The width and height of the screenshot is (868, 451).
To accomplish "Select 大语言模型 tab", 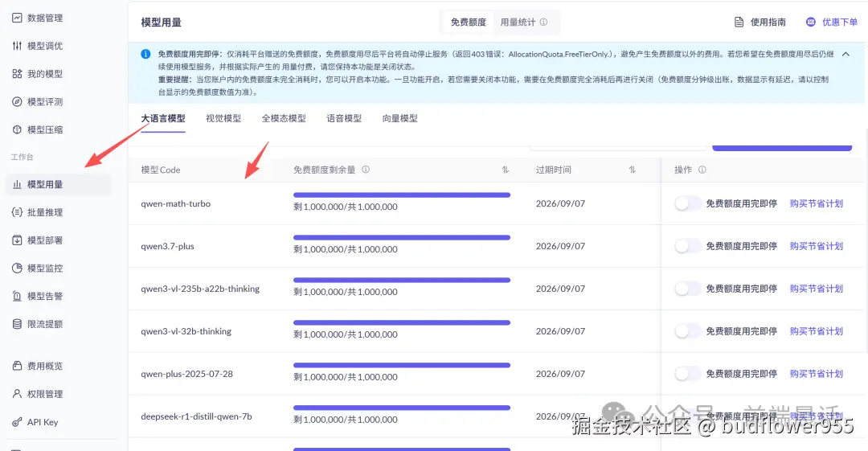I will click(163, 118).
